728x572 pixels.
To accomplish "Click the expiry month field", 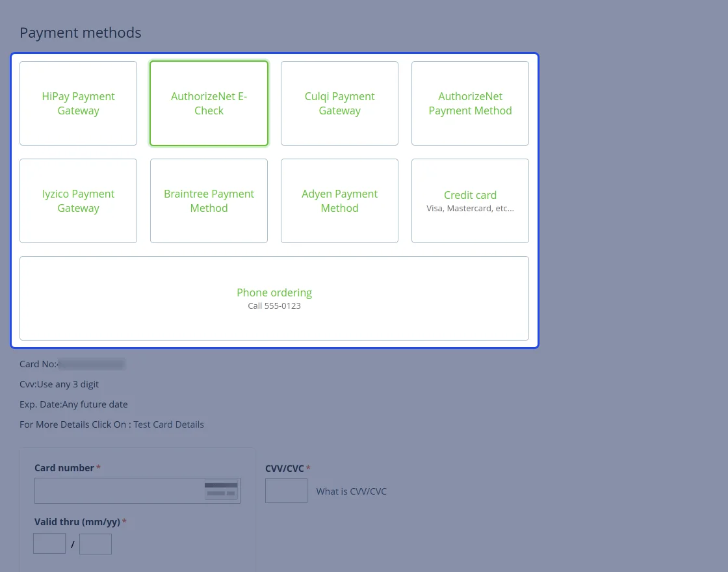I will pyautogui.click(x=49, y=543).
